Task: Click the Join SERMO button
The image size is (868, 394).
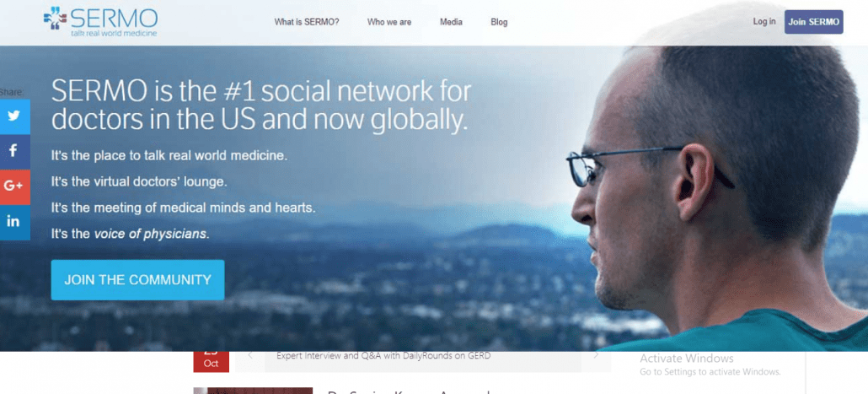Action: (814, 22)
